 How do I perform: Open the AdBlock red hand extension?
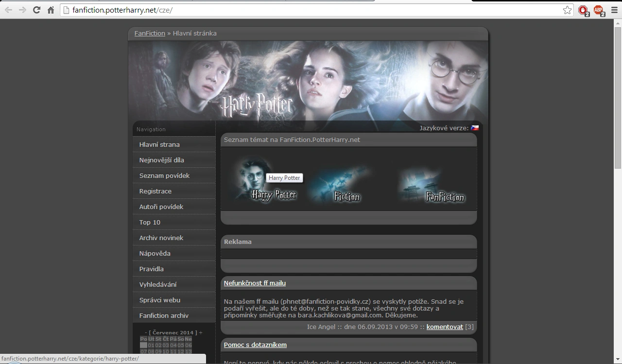point(584,10)
